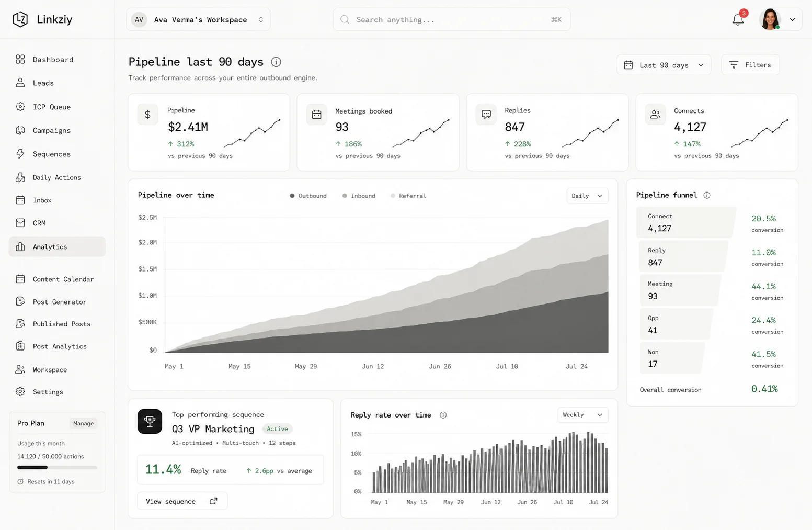812x530 pixels.
Task: Click the usage progress bar
Action: pos(57,467)
